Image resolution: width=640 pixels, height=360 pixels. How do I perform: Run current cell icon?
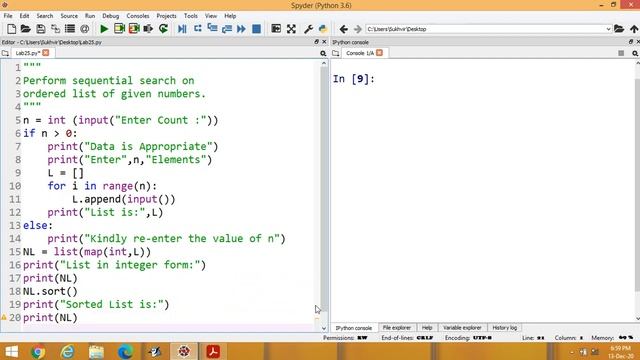point(119,29)
